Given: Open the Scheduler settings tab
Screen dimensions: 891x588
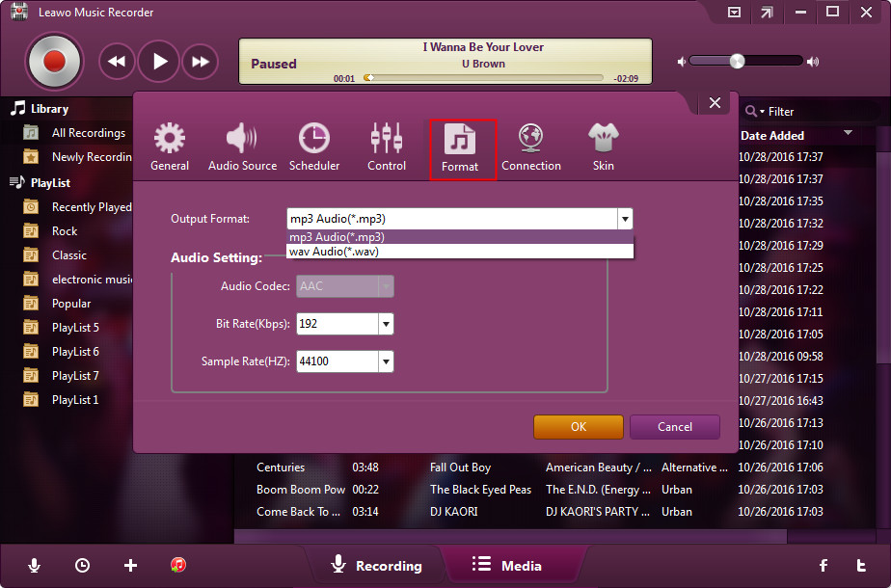Looking at the screenshot, I should [314, 147].
